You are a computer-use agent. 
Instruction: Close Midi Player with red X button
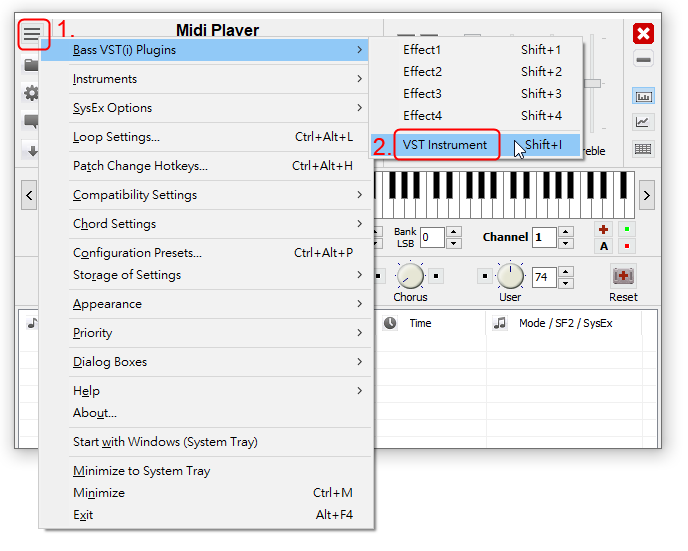coord(643,33)
